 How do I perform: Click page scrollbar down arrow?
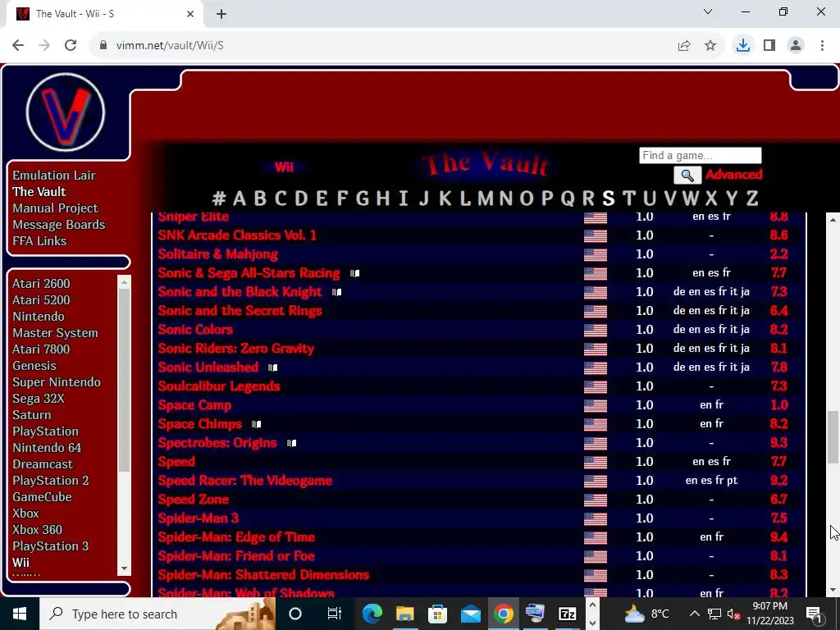coord(833,591)
